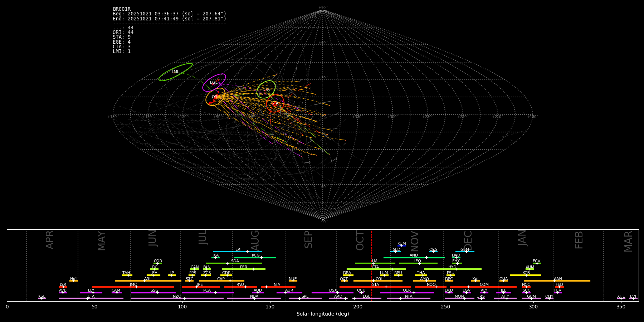Select the SPE shower label in timeline

305,297
